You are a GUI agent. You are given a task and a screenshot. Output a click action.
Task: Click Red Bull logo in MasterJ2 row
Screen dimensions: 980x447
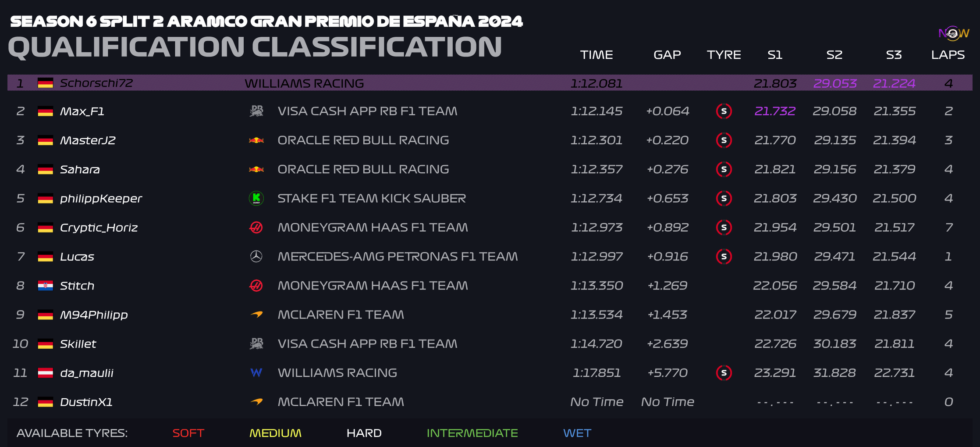pos(256,140)
